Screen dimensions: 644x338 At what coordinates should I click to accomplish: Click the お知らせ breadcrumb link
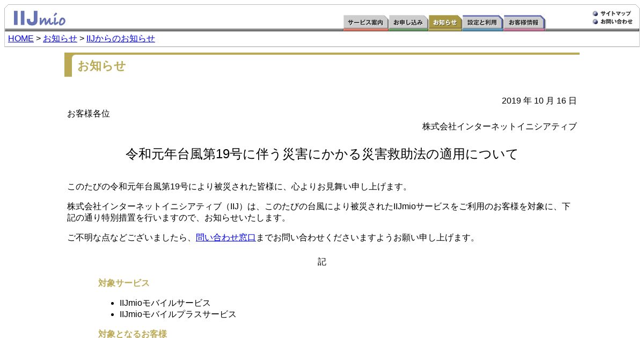(x=60, y=39)
